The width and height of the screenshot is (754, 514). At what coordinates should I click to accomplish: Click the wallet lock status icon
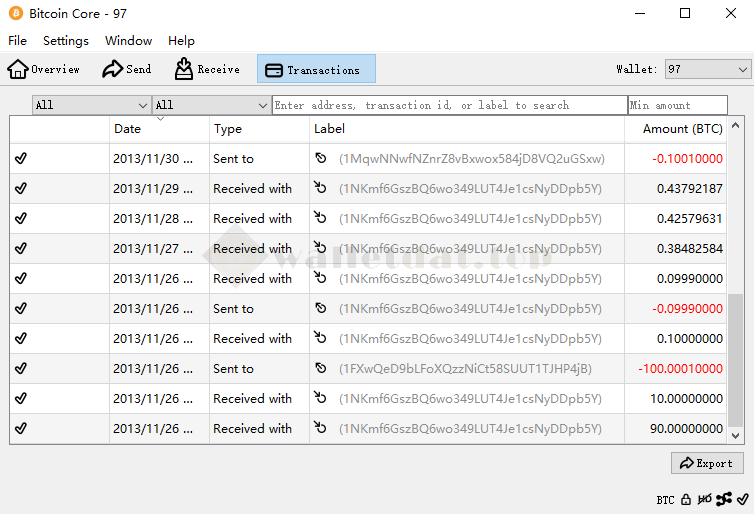click(x=686, y=499)
